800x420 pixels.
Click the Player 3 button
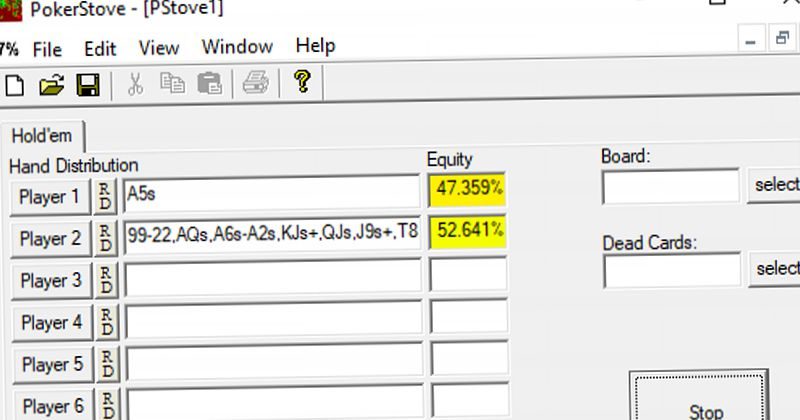tap(51, 281)
